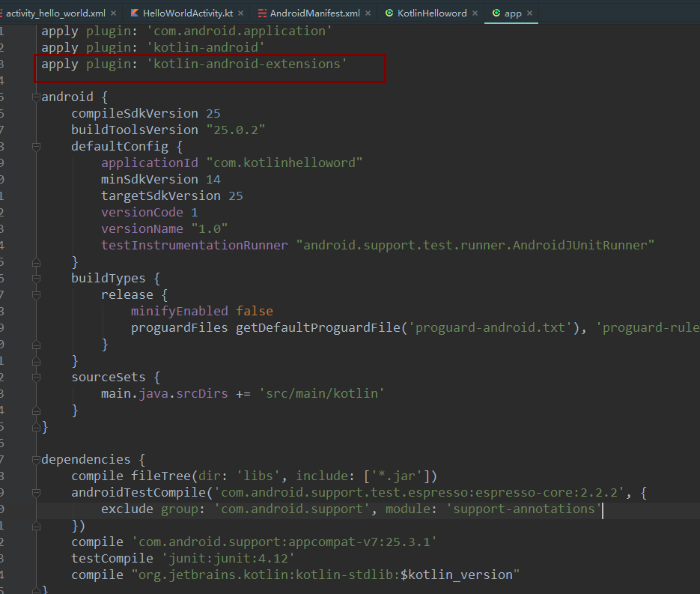Select the app gradle tab

pos(513,13)
